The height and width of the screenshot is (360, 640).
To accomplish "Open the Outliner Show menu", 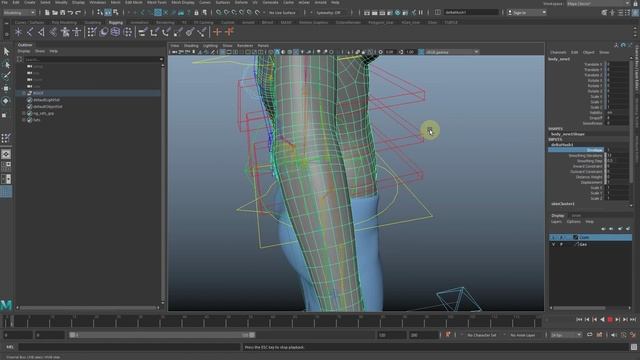I will click(40, 51).
